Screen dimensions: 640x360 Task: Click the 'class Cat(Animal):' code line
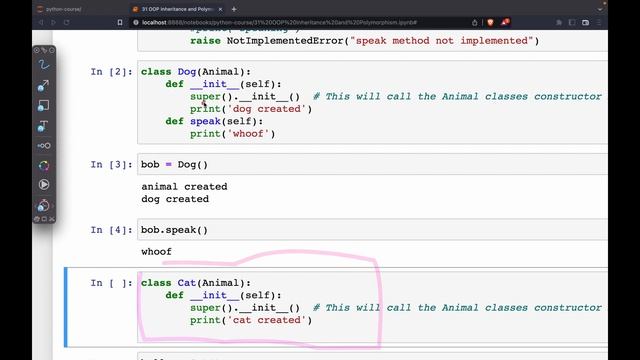[x=196, y=283]
